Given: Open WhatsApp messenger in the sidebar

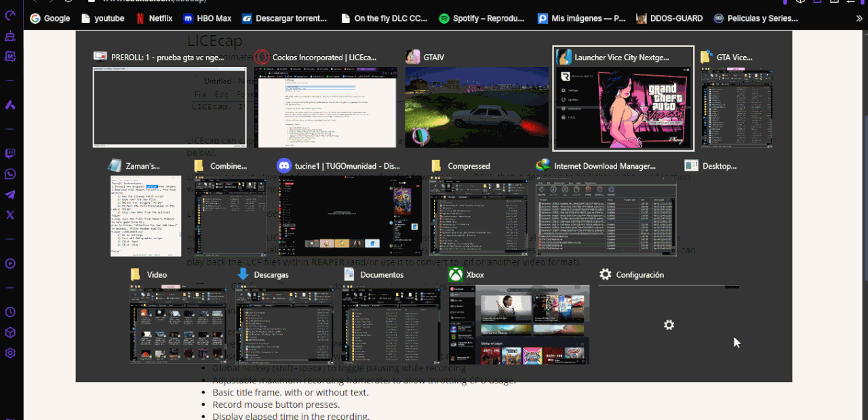Looking at the screenshot, I should (x=10, y=174).
